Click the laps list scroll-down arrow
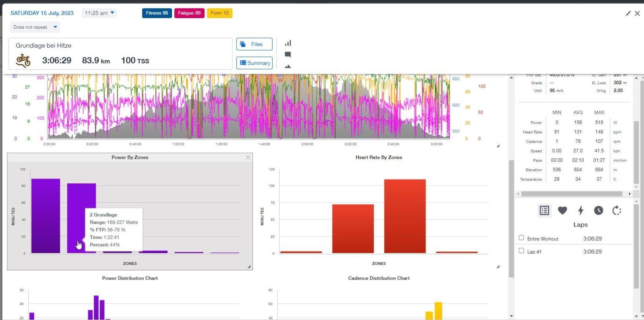 coord(636,316)
